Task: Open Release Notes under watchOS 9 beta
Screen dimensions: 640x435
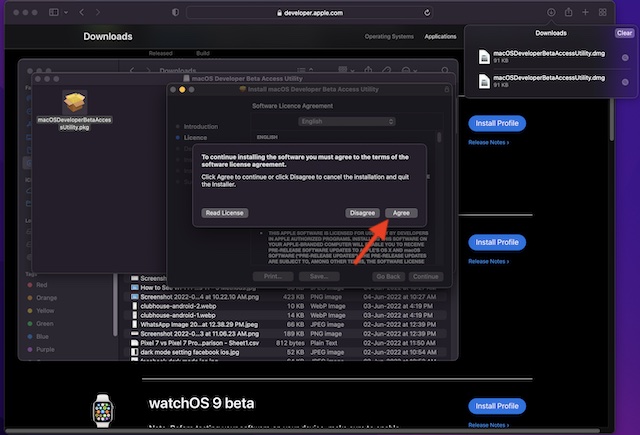Action: click(x=488, y=425)
